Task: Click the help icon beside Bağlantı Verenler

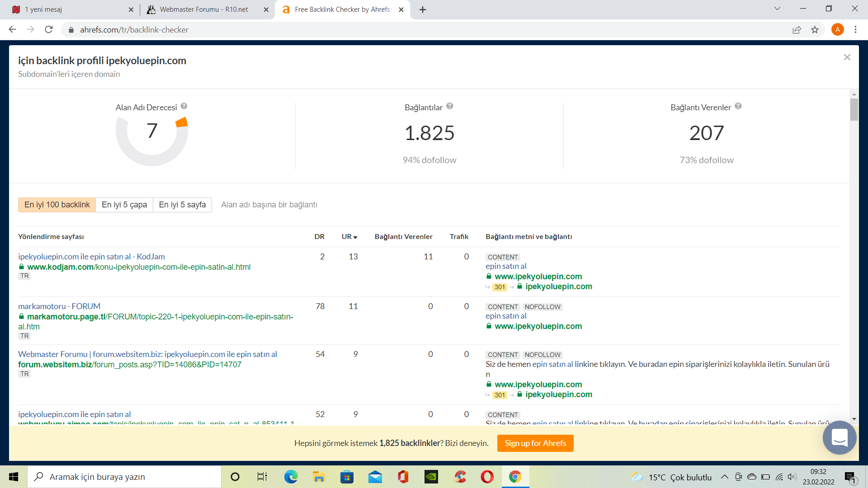Action: 738,106
